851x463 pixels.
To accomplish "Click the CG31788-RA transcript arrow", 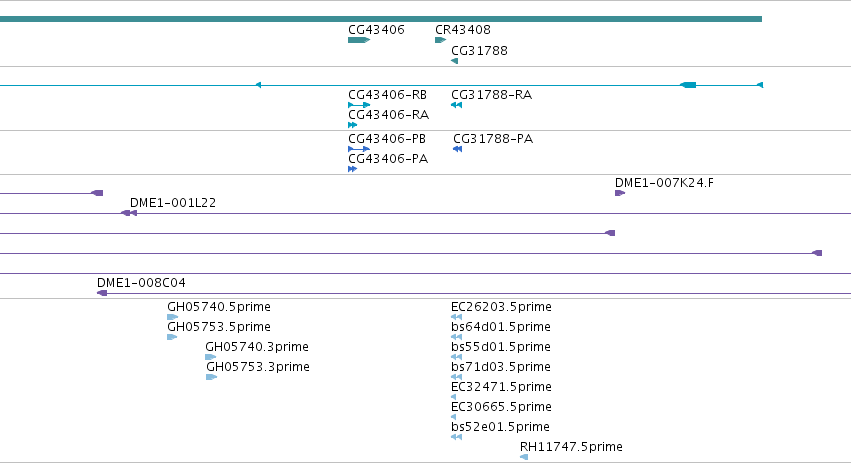I will coord(456,105).
